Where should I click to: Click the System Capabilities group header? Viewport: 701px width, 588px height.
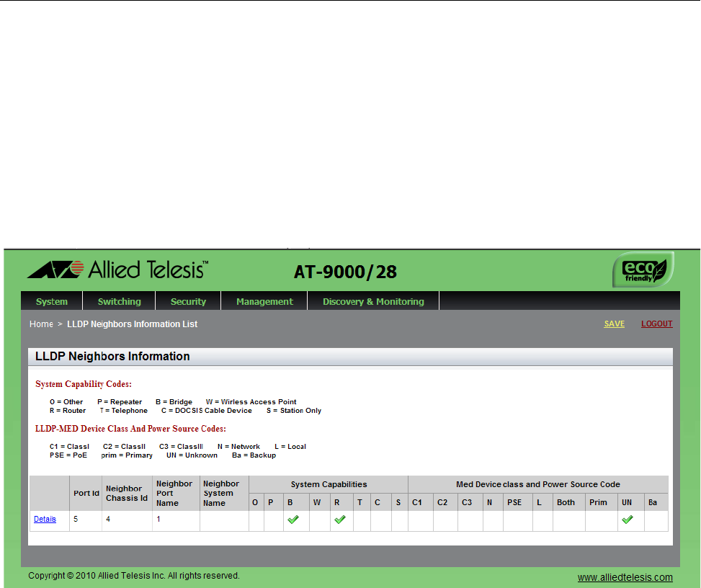pyautogui.click(x=329, y=484)
